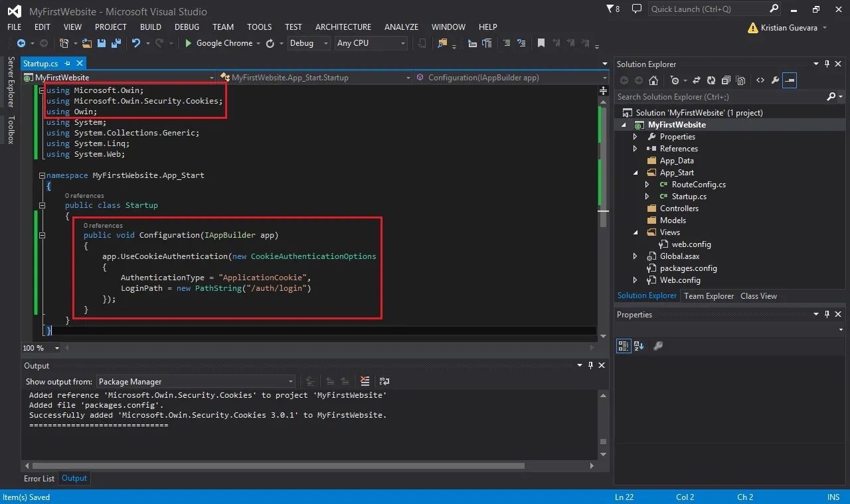Click the Undo arrow icon
The height and width of the screenshot is (504, 850).
click(136, 43)
